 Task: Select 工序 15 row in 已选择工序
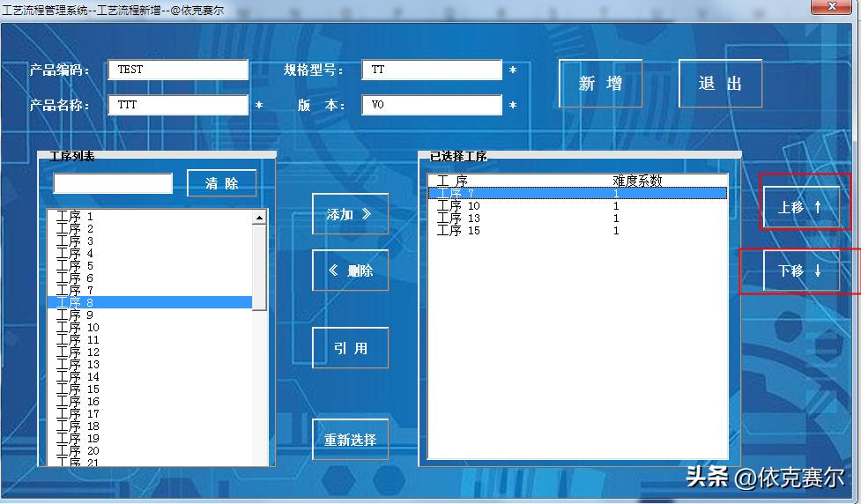[577, 231]
